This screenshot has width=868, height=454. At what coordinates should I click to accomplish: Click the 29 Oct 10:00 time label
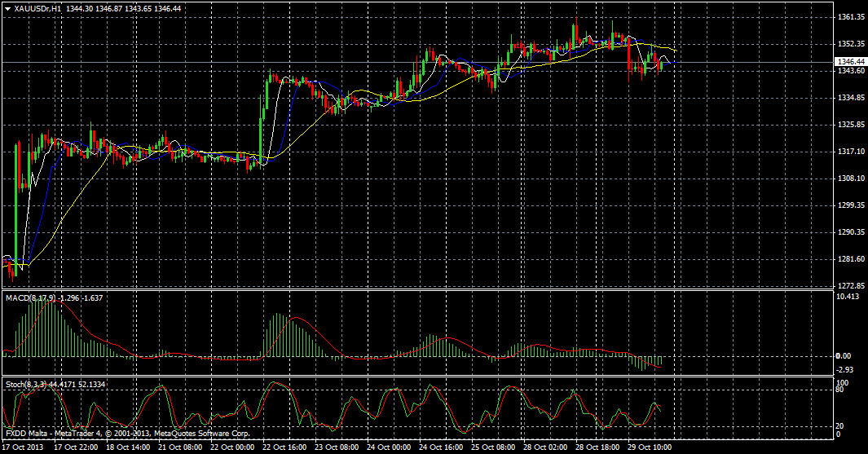pyautogui.click(x=648, y=447)
